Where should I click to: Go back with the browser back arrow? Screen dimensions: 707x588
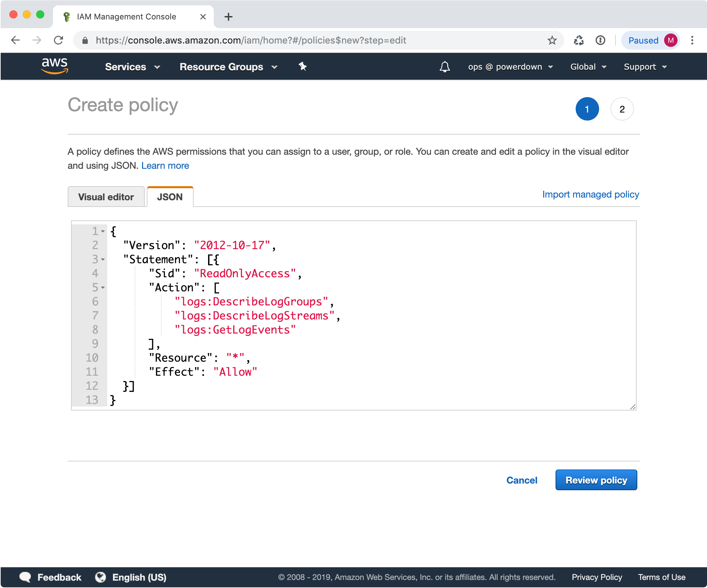click(x=15, y=41)
